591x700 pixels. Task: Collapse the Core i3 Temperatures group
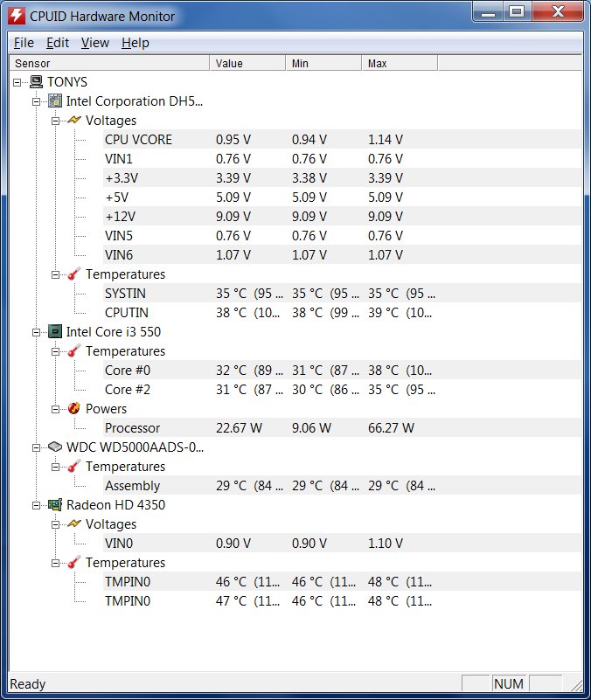(55, 351)
